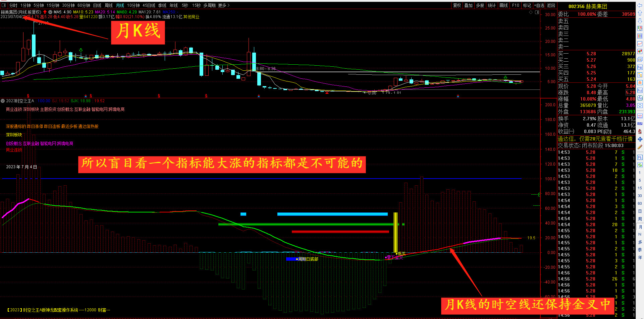Viewport: 644px width, 319px height.
Task: Click 其他商业 sector link
Action: [x=191, y=17]
